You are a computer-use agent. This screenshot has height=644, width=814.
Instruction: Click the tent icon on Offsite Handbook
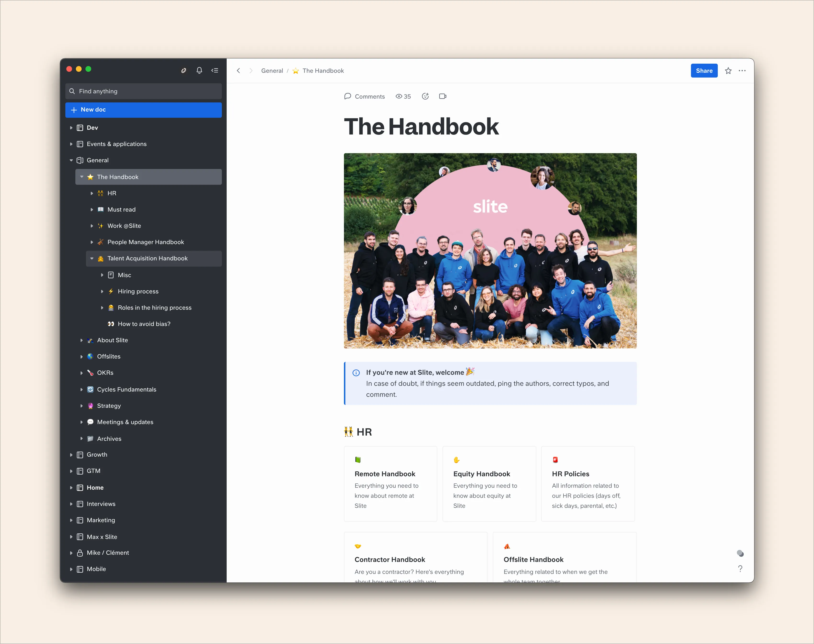507,546
